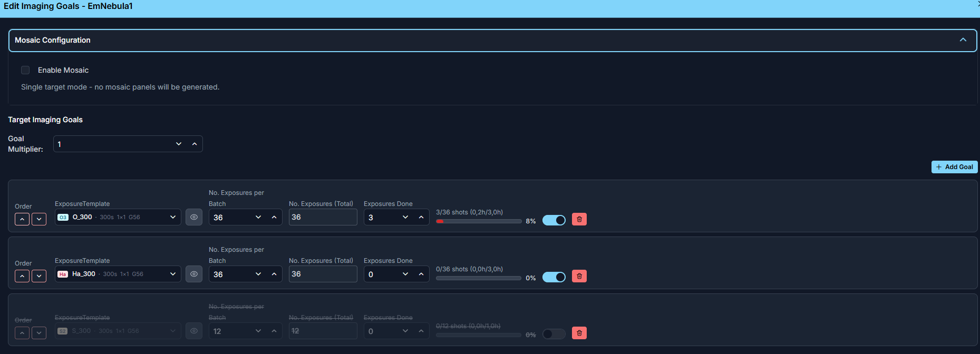The height and width of the screenshot is (354, 980).
Task: Collapse the Mosaic Configuration section
Action: [963, 40]
